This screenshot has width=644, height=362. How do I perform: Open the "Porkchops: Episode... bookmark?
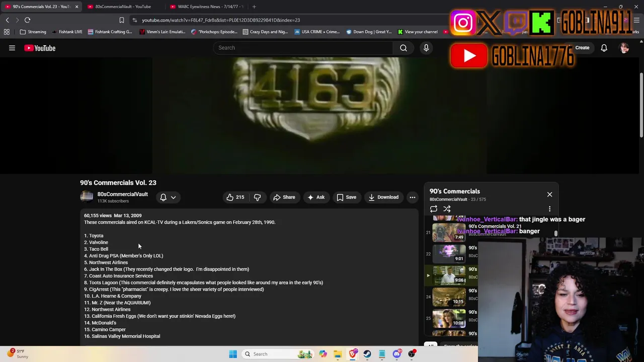click(214, 32)
